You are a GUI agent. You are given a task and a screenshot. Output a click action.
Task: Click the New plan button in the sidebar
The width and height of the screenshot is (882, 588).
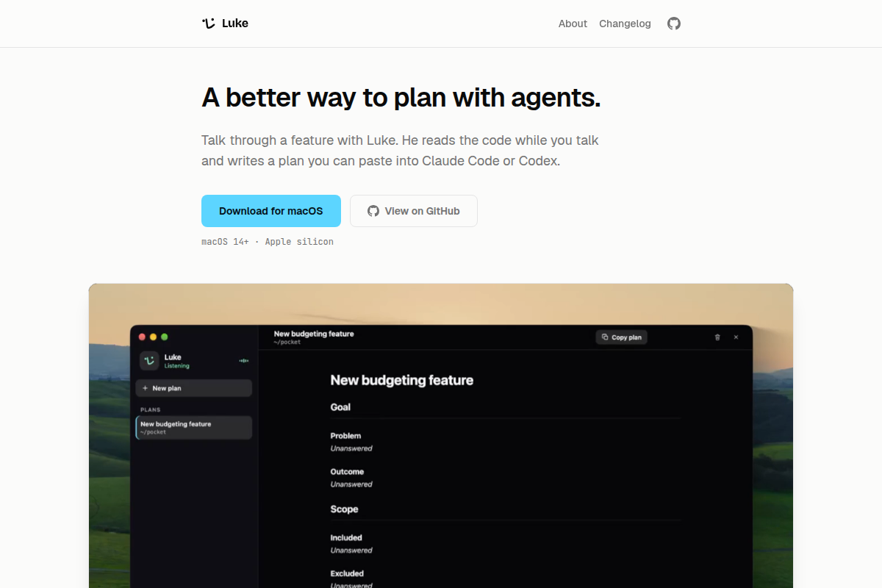tap(194, 388)
